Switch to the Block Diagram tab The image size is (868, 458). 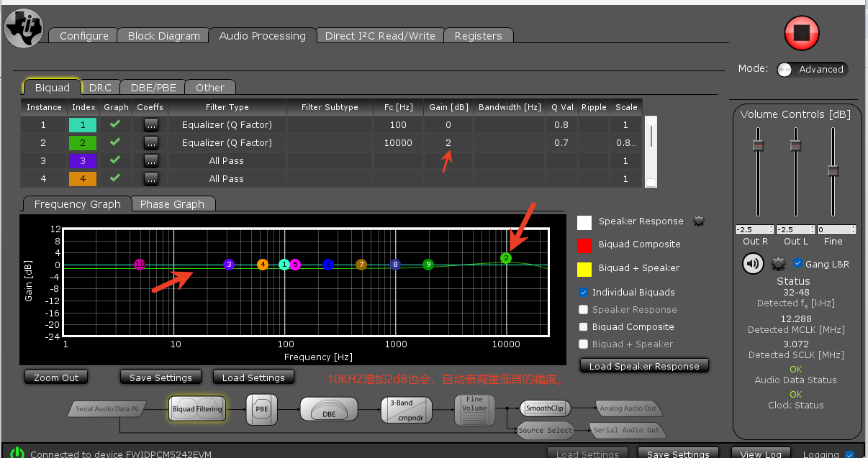tap(163, 36)
